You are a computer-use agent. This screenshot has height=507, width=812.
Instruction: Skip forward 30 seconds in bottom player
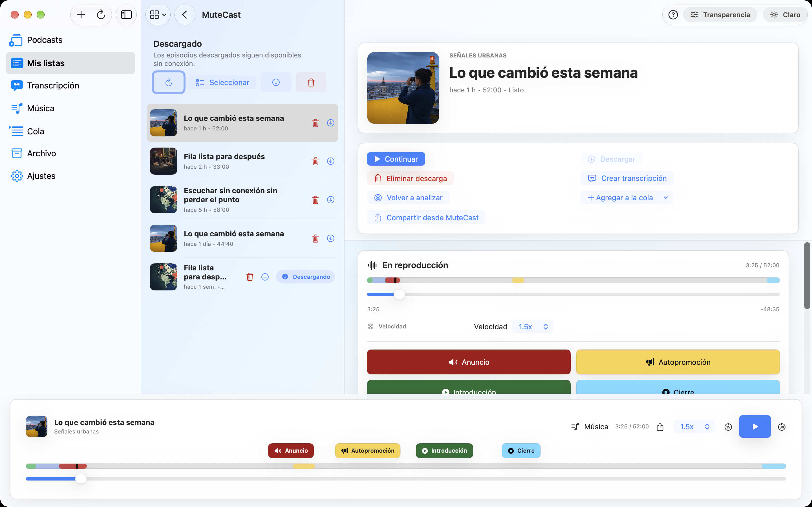point(782,426)
